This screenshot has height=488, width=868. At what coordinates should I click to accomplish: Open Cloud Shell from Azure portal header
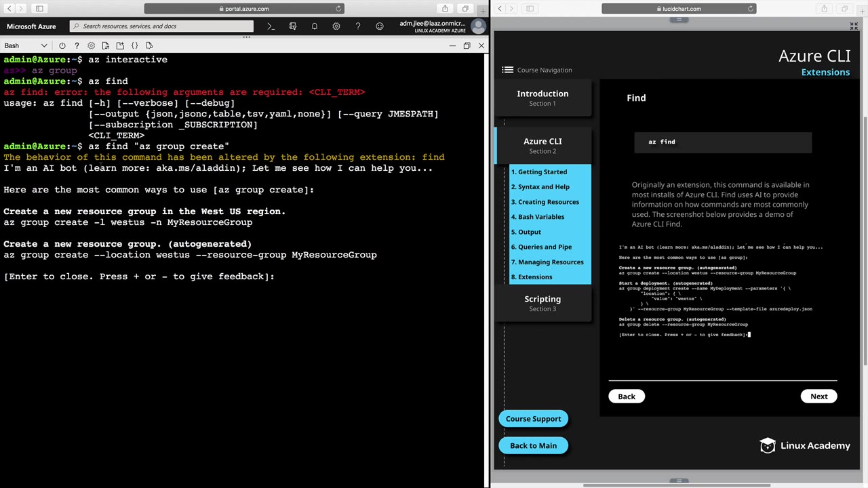coord(271,26)
